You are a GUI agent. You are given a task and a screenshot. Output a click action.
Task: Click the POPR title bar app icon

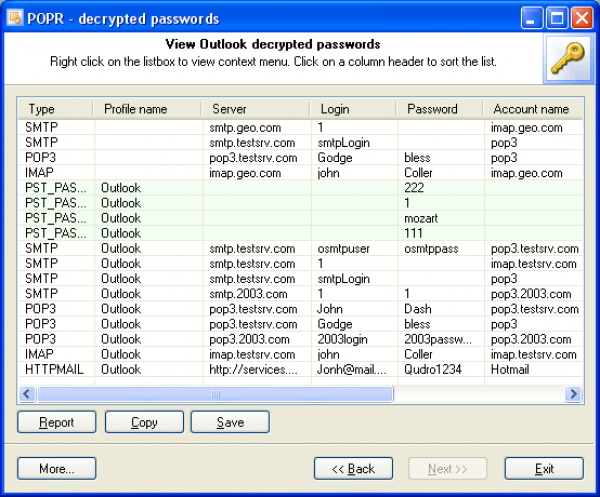[x=16, y=18]
